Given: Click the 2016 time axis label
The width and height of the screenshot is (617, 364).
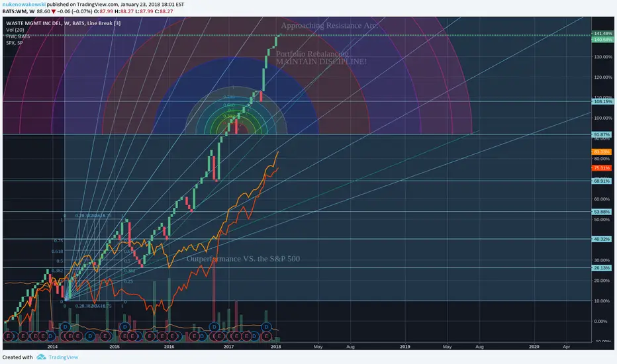Looking at the screenshot, I should tap(169, 347).
